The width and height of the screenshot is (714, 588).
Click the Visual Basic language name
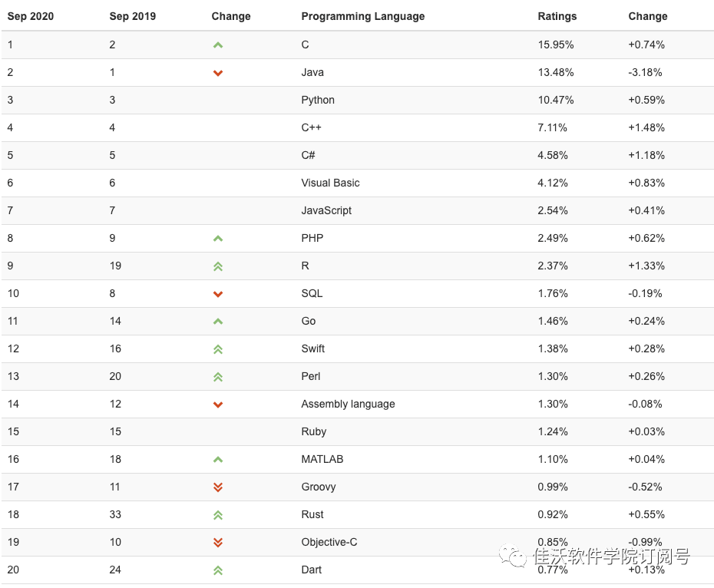330,183
